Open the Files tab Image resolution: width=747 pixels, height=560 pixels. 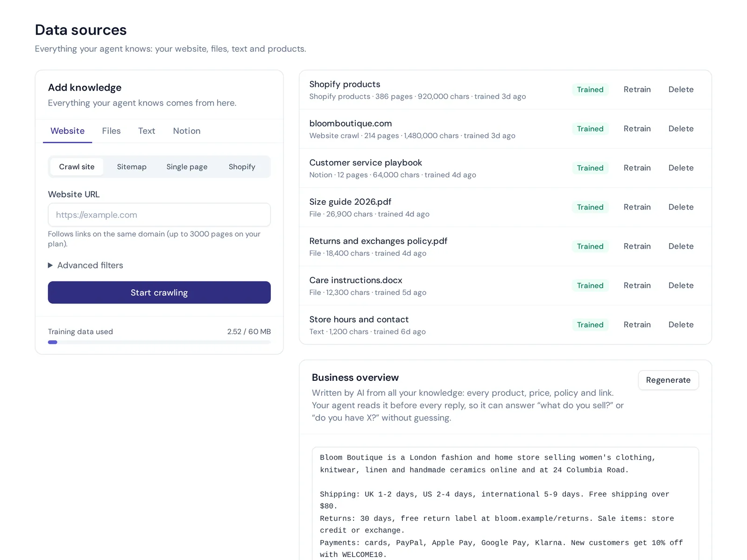pos(111,131)
